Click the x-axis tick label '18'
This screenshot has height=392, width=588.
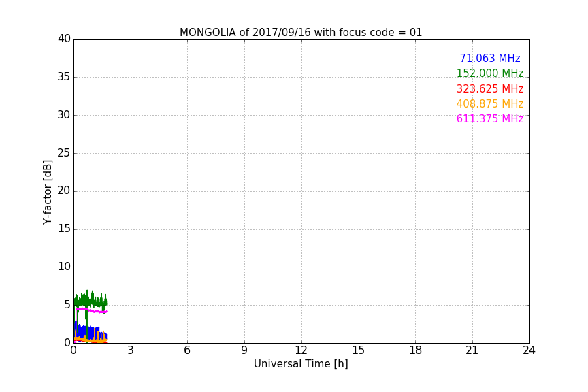[415, 350]
